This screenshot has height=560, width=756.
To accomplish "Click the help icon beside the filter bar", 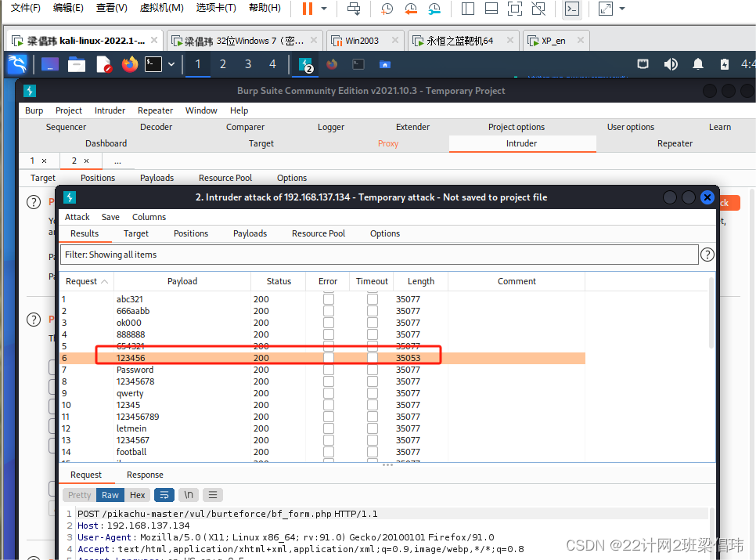I will 707,255.
